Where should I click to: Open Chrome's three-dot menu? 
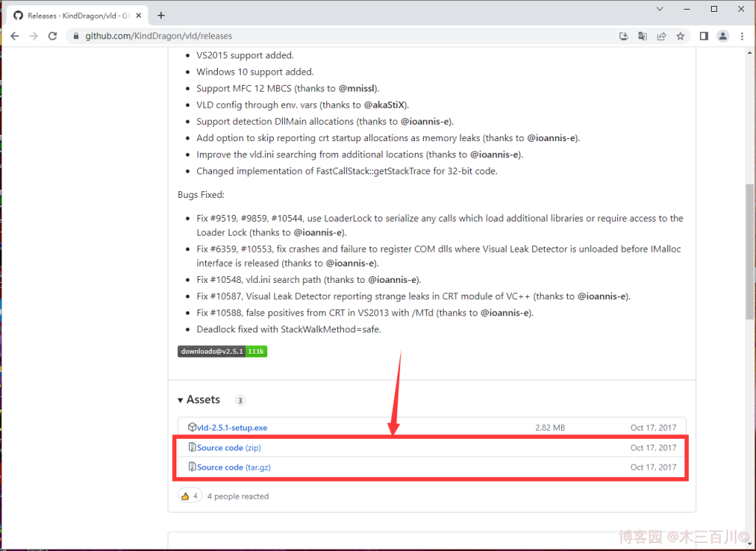742,35
